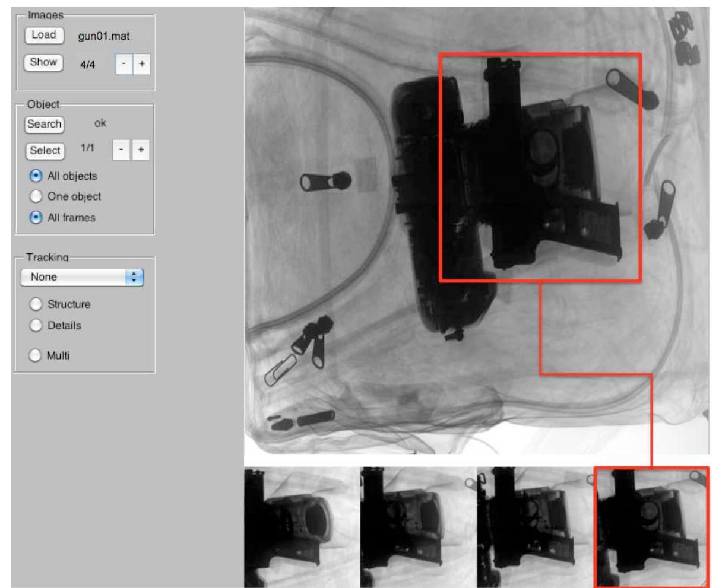Open the fourth highlighted gun thumbnail
This screenshot has height=588, width=722.
click(x=651, y=527)
